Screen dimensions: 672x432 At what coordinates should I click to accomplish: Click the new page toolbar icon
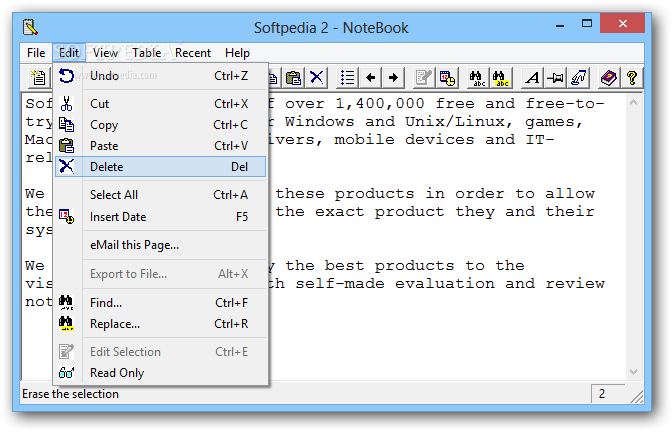(x=39, y=78)
